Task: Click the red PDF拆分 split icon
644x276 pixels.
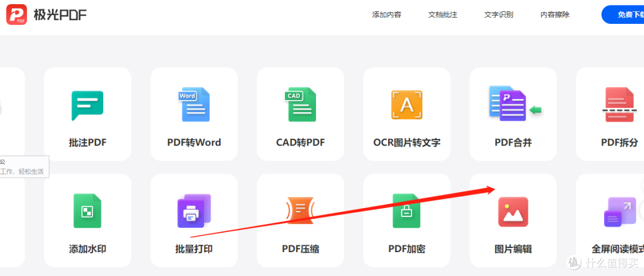Action: (x=620, y=104)
